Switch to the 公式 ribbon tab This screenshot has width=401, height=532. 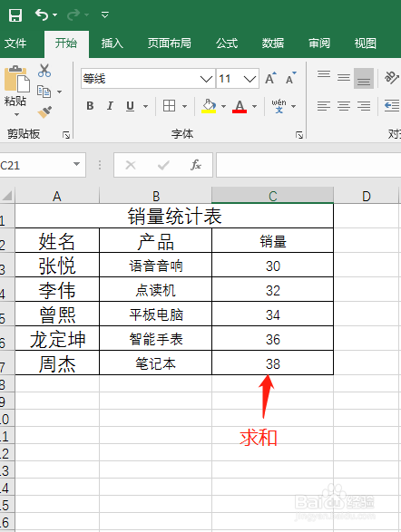pos(227,44)
